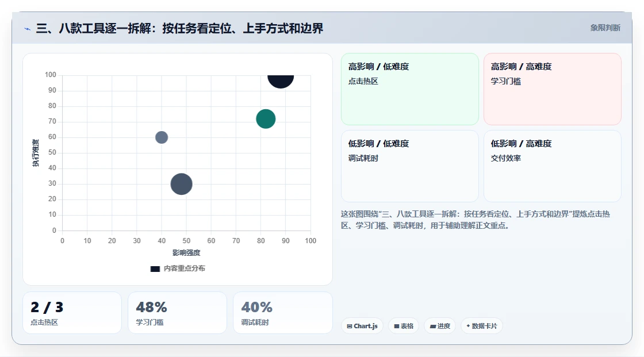Viewport: 644px width, 357px height.
Task: Open the 48% 学习门槛 stat card
Action: (x=178, y=313)
